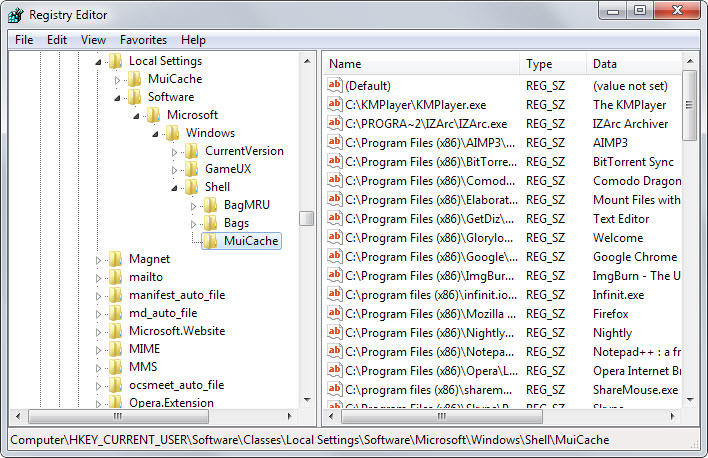Screen dimensions: 708x458
Task: Click the Firefox value string icon
Action: click(335, 313)
